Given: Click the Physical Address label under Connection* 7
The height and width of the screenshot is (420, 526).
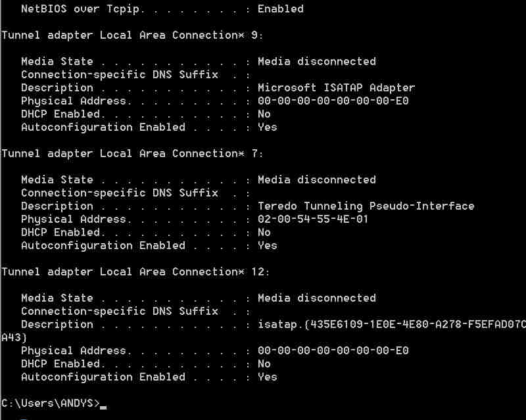Looking at the screenshot, I should click(x=73, y=220).
